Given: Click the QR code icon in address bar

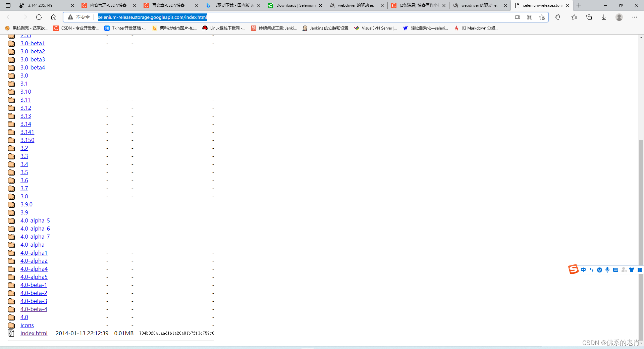Looking at the screenshot, I should [530, 17].
